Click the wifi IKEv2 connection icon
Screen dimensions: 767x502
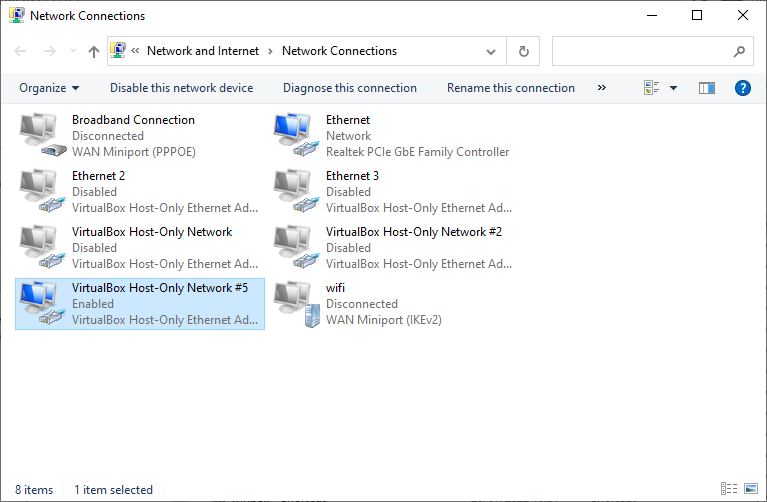pyautogui.click(x=294, y=304)
